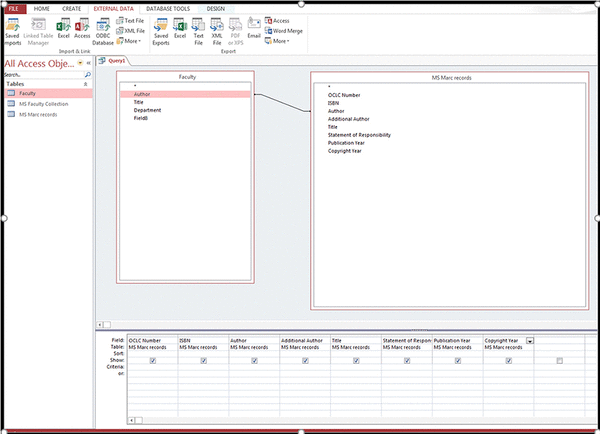Click Sort cell under ISBN column

[203, 354]
